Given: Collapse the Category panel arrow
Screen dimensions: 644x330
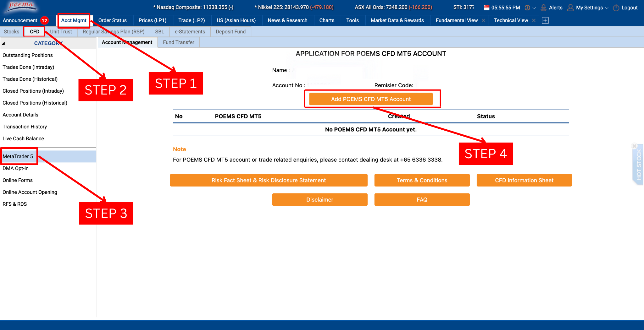Looking at the screenshot, I should tap(3, 44).
